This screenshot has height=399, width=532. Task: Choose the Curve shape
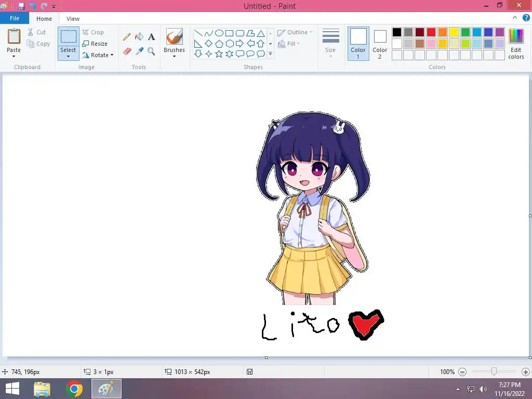209,33
